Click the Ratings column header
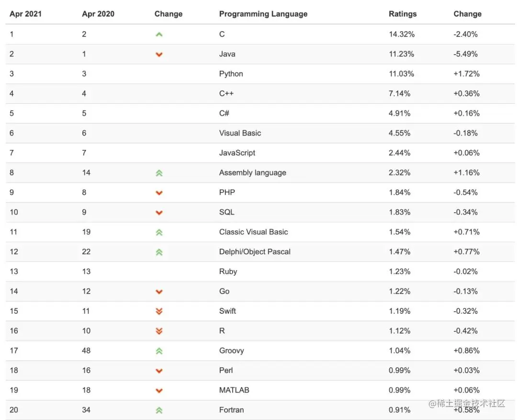 (403, 14)
